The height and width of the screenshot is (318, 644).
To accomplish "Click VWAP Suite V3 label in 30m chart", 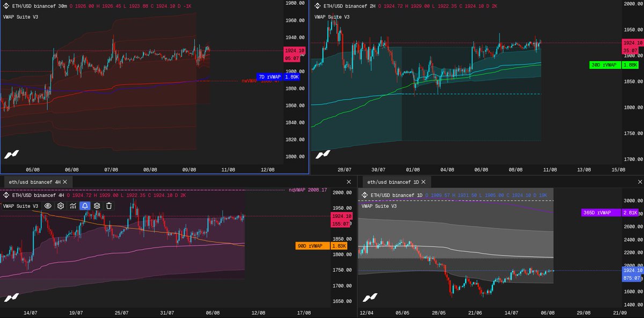I will point(20,17).
